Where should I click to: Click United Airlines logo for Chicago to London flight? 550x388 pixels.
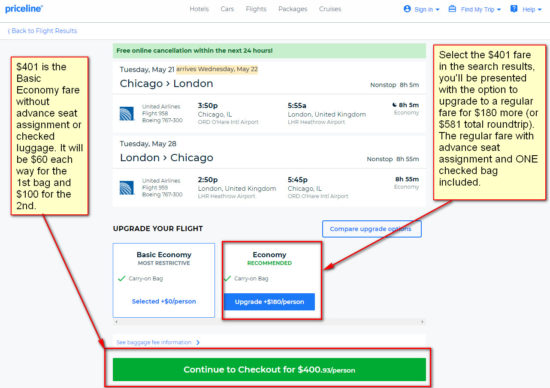pyautogui.click(x=127, y=114)
